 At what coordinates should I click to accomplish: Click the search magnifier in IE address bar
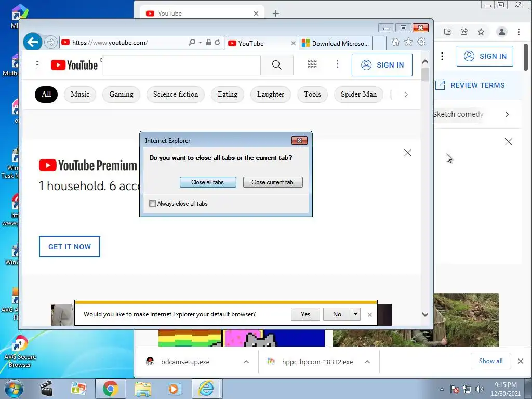pyautogui.click(x=192, y=42)
